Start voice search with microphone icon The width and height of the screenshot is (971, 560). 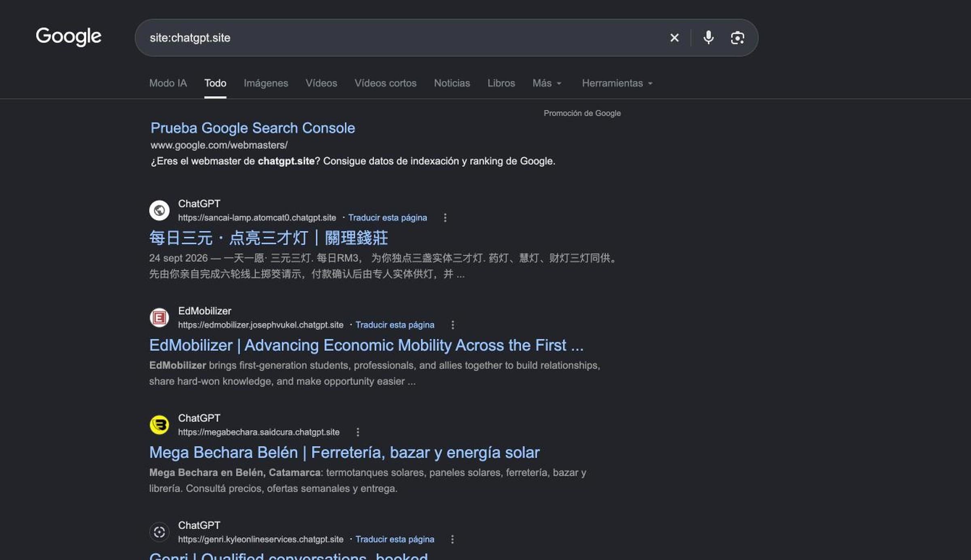pos(708,38)
